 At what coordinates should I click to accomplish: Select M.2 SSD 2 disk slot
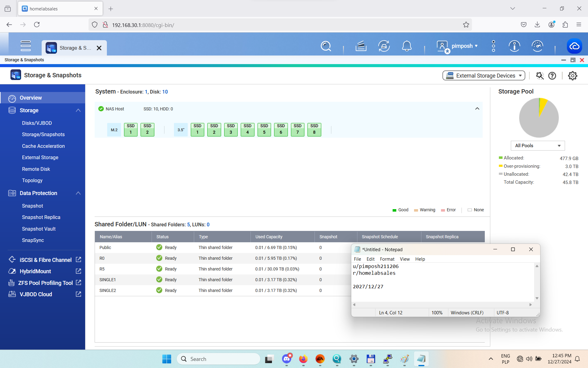(x=147, y=129)
